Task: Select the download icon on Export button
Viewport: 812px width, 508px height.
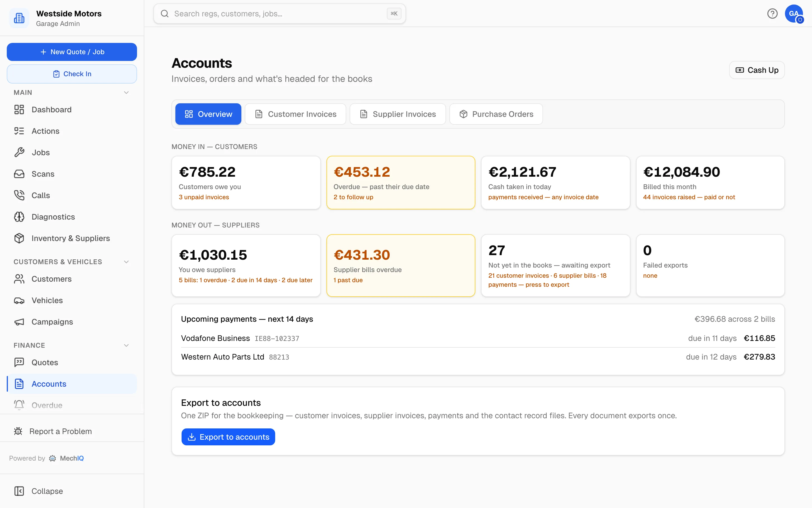Action: coord(192,437)
